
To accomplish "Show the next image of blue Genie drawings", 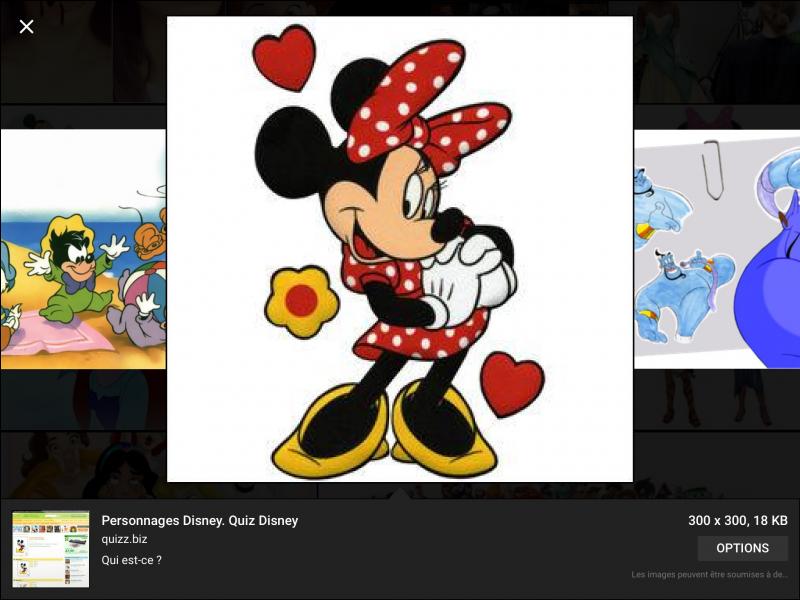I will click(717, 249).
